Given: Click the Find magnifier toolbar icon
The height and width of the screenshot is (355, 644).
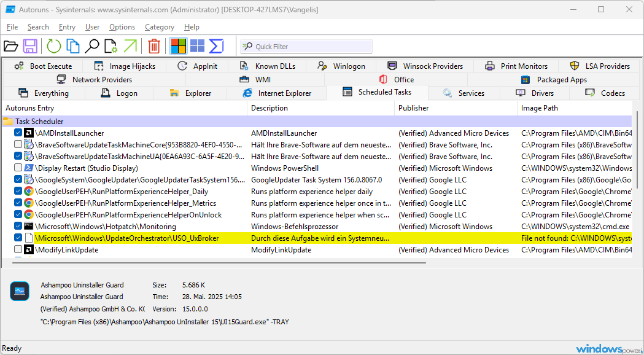Looking at the screenshot, I should click(x=92, y=46).
